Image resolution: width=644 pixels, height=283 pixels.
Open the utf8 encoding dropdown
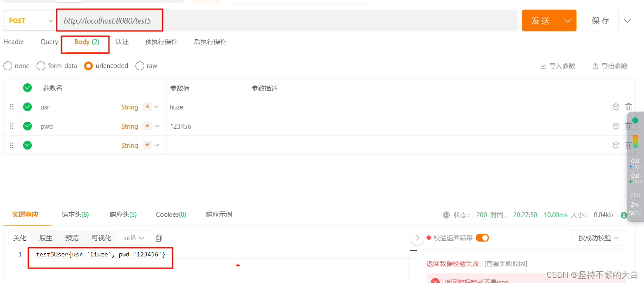point(134,238)
